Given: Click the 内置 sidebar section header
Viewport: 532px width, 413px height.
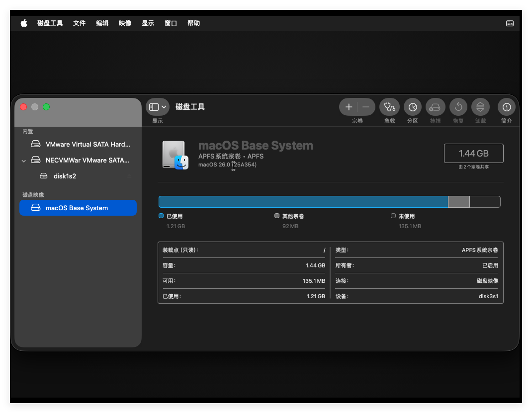Looking at the screenshot, I should click(x=28, y=131).
